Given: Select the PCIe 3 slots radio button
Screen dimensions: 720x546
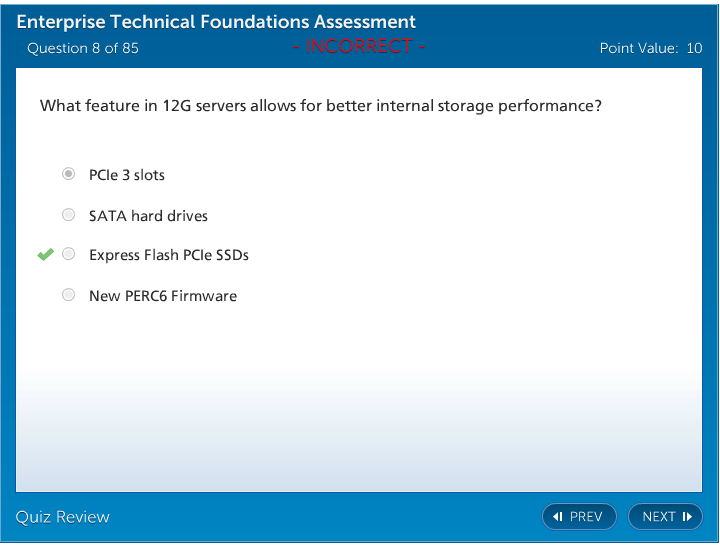Looking at the screenshot, I should pyautogui.click(x=68, y=174).
